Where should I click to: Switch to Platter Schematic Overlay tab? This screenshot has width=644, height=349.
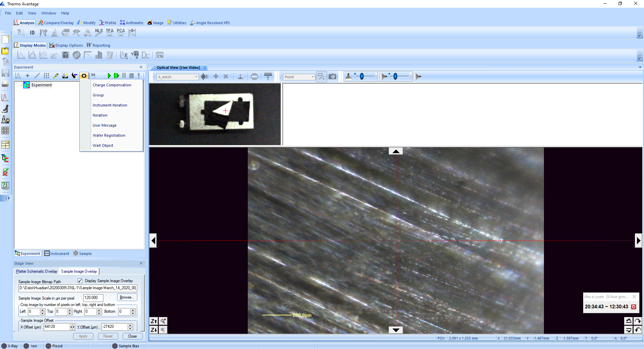(x=37, y=271)
